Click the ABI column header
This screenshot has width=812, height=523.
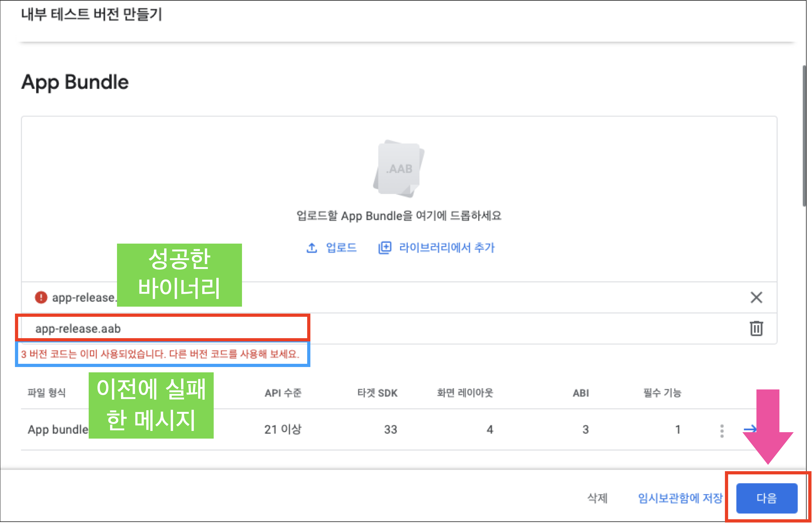[580, 393]
